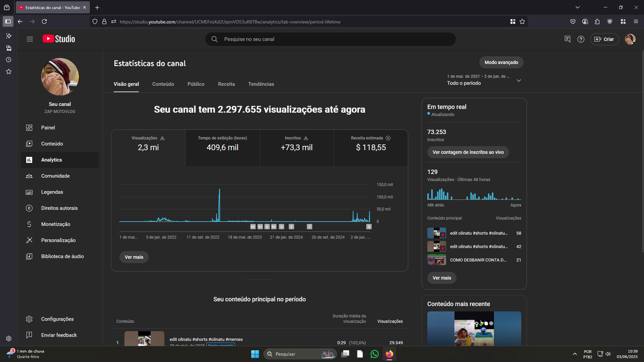Open WhatsApp from the taskbar

(x=375, y=354)
